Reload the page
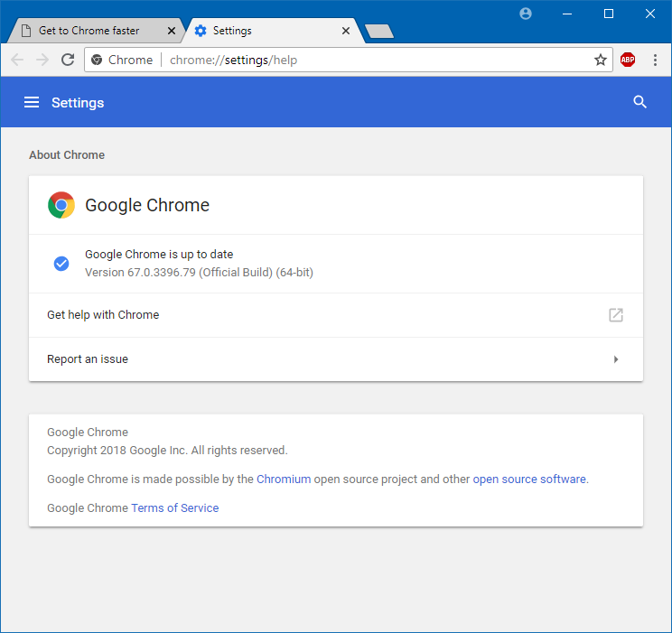The width and height of the screenshot is (672, 633). tap(67, 60)
